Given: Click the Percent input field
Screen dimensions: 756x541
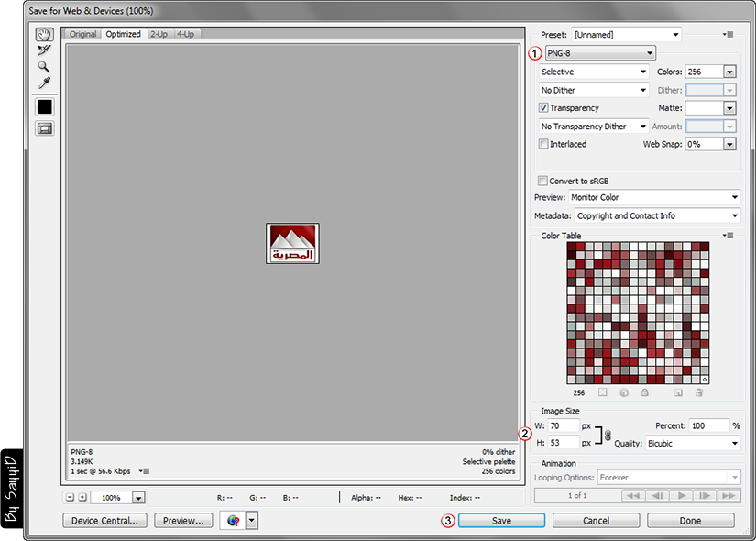Looking at the screenshot, I should point(708,425).
